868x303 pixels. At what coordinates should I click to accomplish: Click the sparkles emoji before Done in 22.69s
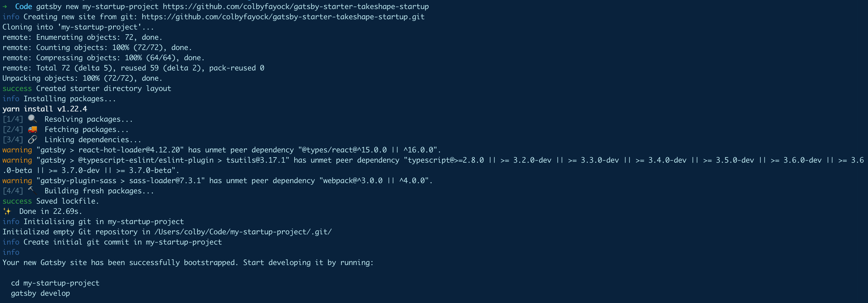[7, 211]
